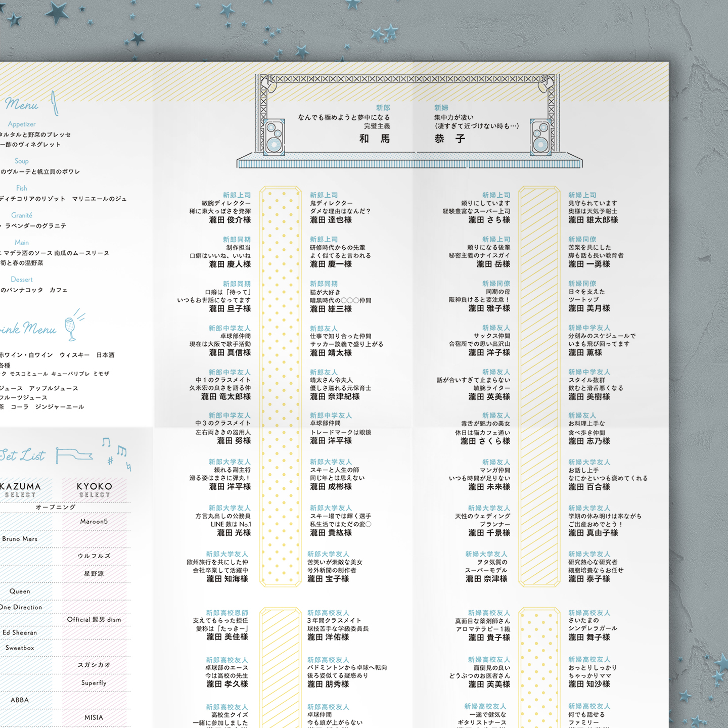Click One Direction in the set list
The height and width of the screenshot is (728, 728).
21,607
